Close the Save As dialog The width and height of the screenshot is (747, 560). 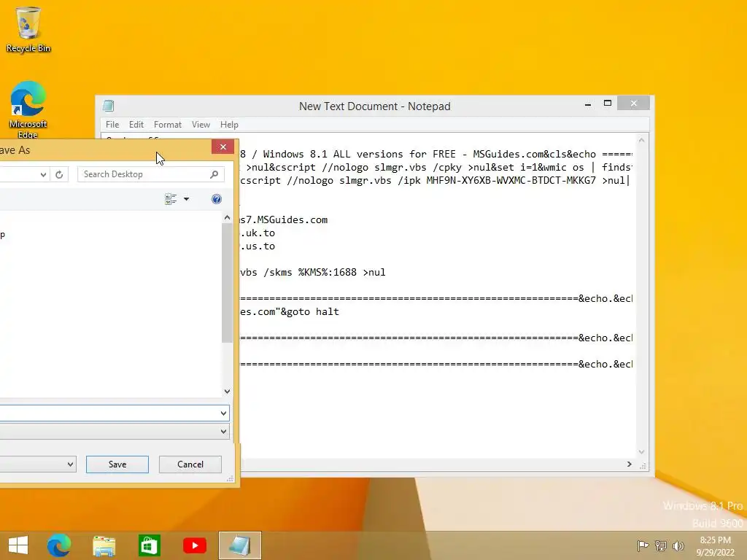coord(223,147)
